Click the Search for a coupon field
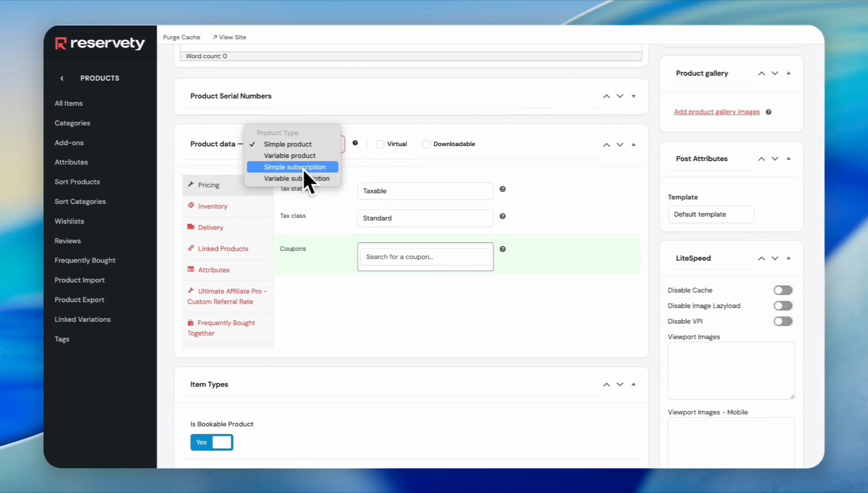The height and width of the screenshot is (493, 868). pos(425,257)
